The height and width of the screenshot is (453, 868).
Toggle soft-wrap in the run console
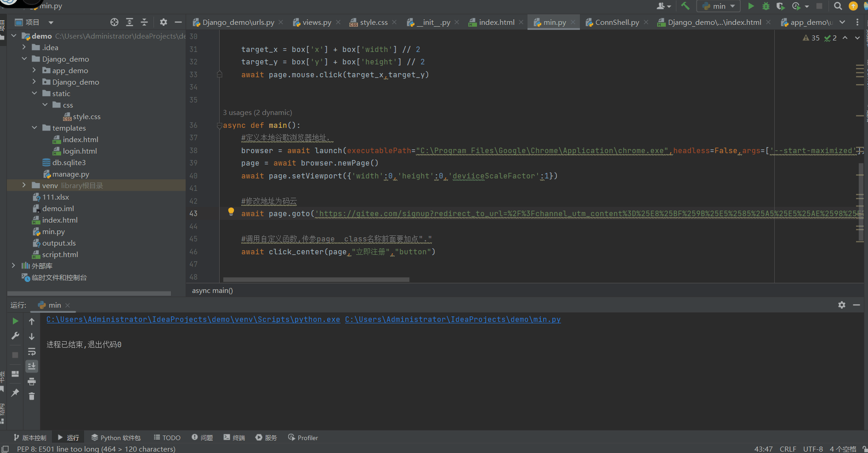(32, 352)
